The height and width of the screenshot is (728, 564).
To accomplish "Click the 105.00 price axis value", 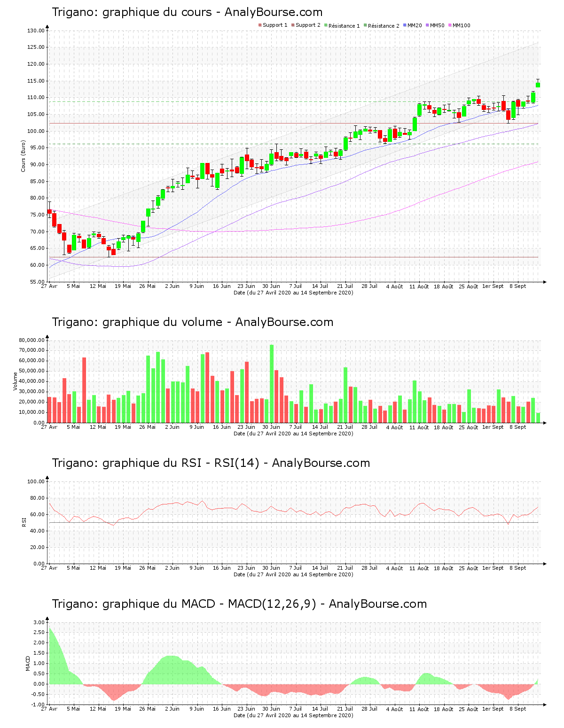I will point(36,114).
